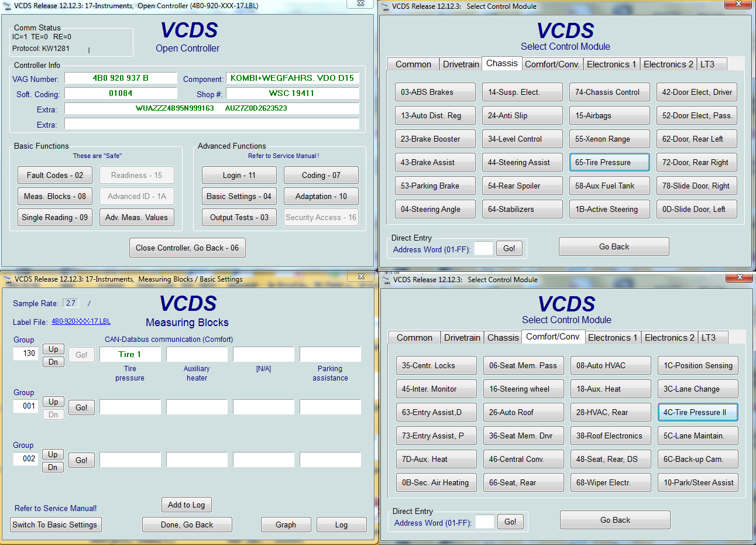Click Address Word field in top module window
The width and height of the screenshot is (756, 545).
483,248
